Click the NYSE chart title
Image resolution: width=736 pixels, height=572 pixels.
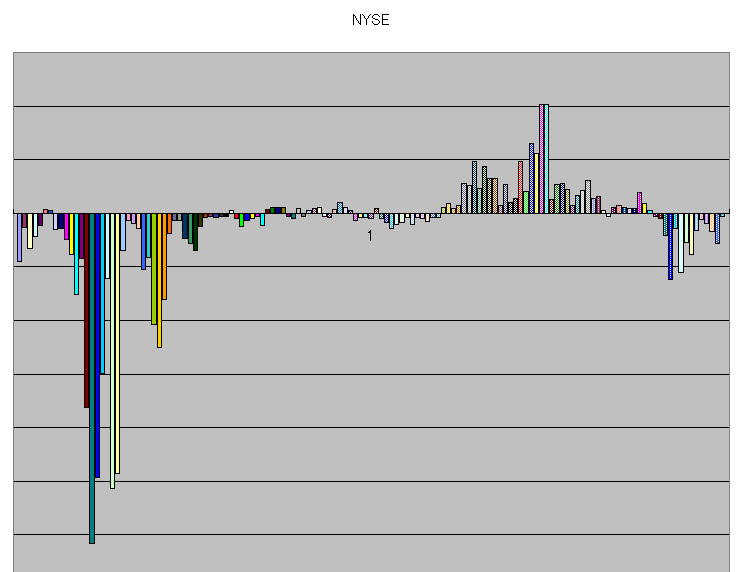[370, 20]
